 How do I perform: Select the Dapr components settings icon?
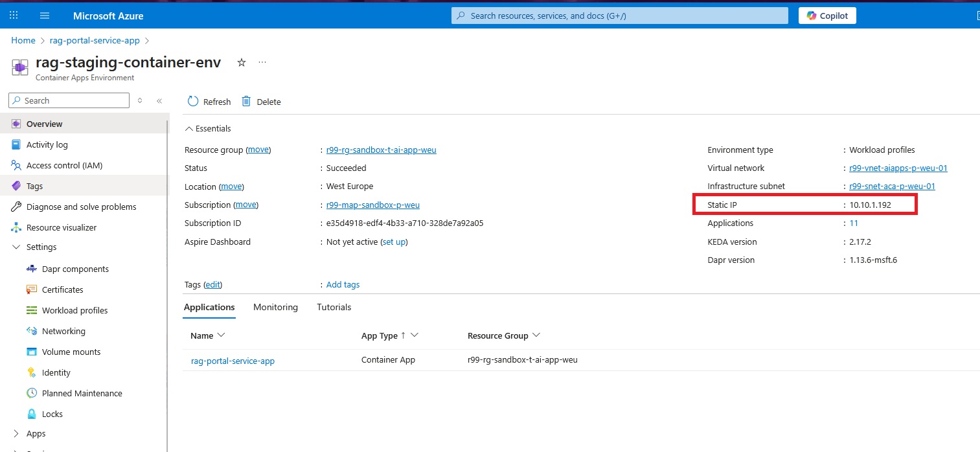point(31,269)
